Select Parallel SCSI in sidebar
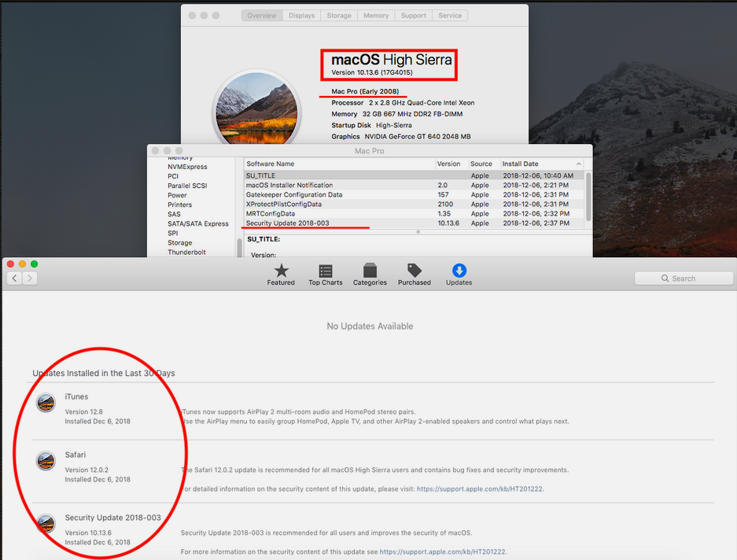 pos(187,186)
